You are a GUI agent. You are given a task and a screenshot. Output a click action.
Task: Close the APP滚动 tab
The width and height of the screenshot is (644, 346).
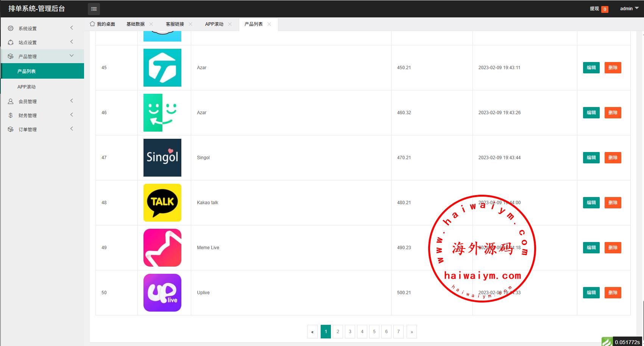point(230,24)
